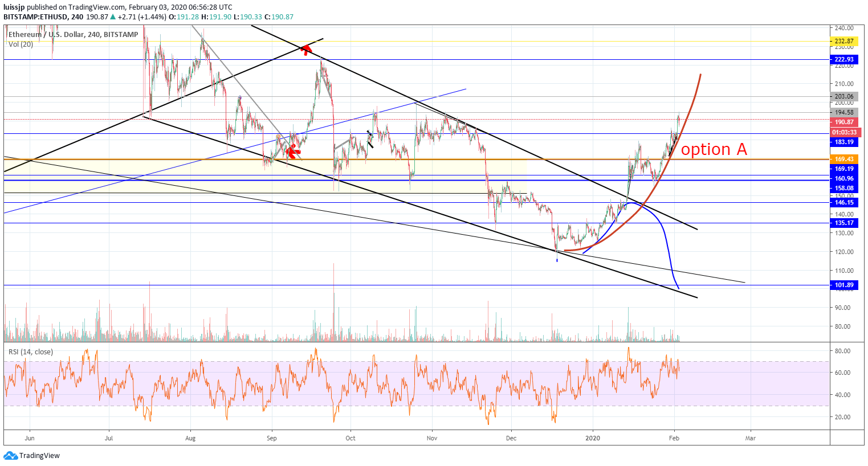This screenshot has height=466, width=868.
Task: Click the blue 183.19 price label
Action: (x=843, y=142)
